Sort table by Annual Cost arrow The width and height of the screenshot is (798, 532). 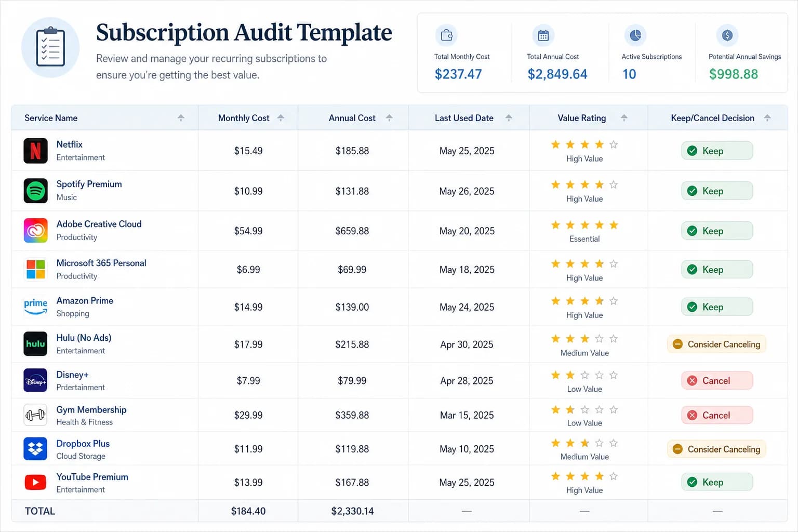point(389,118)
